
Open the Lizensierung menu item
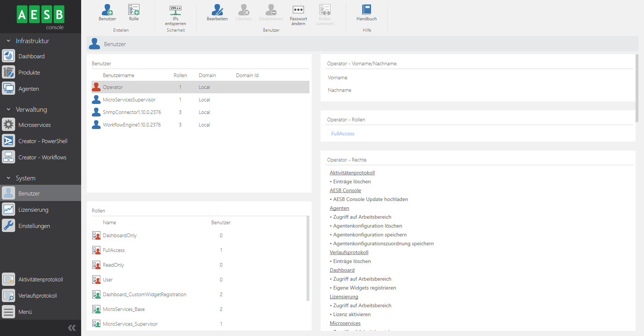[x=33, y=210]
